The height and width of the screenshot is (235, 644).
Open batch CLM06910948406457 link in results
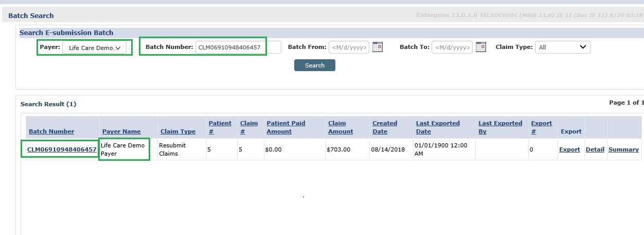pyautogui.click(x=62, y=149)
